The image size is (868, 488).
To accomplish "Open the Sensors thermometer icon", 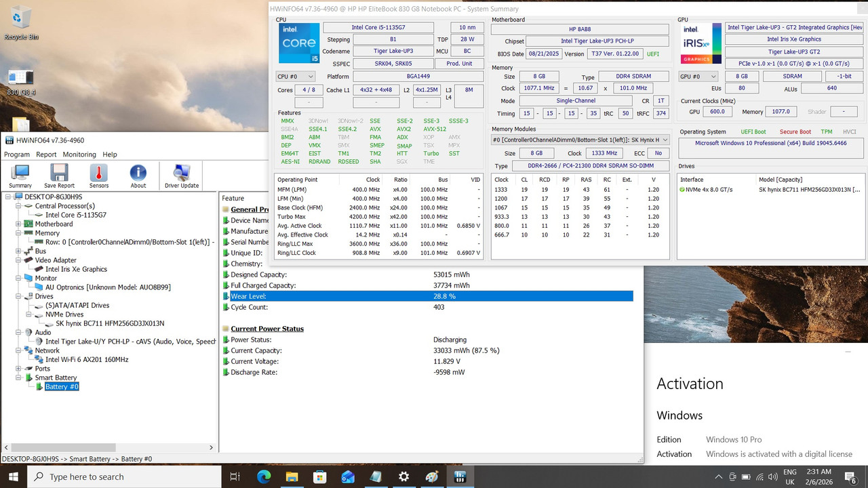I will coord(99,176).
